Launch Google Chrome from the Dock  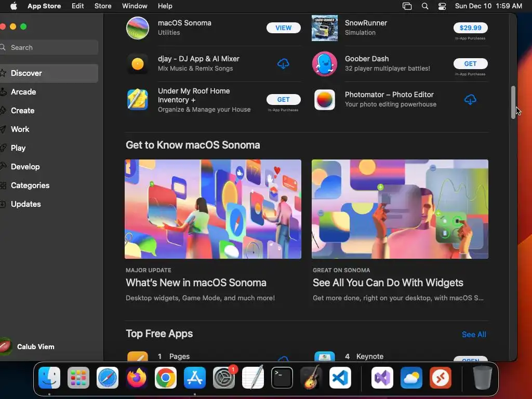click(166, 378)
